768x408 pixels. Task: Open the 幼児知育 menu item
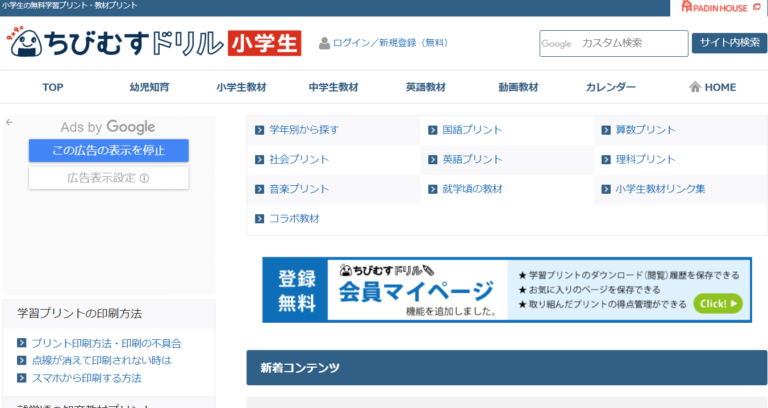point(149,87)
